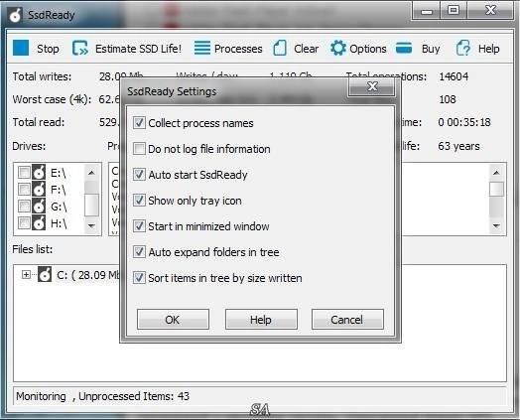Minimize the SsdReady main window
The width and height of the screenshot is (520, 420).
[426, 11]
